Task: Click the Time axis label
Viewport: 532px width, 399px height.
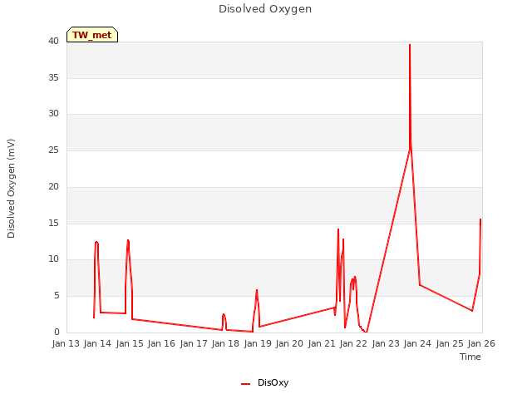Action: pos(470,357)
